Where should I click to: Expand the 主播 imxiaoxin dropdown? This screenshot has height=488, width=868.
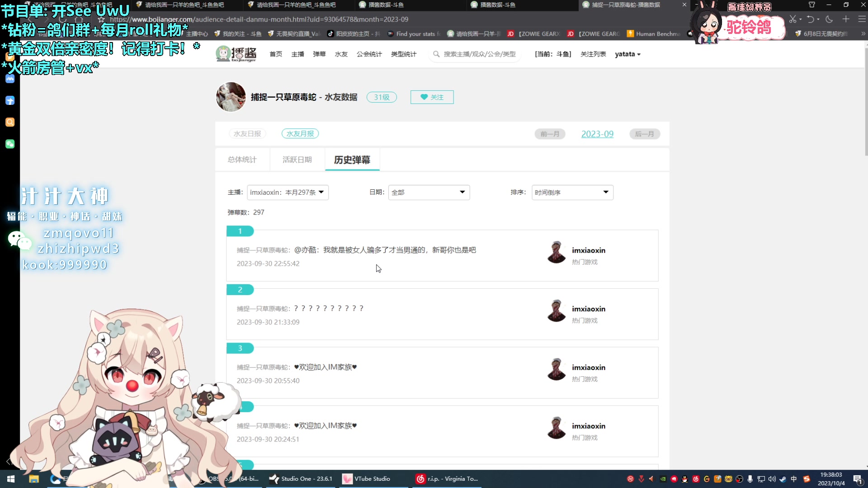tap(288, 192)
